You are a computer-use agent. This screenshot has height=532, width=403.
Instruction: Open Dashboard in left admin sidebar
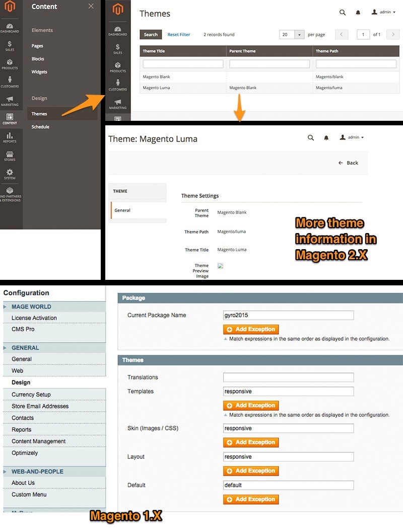coord(10,28)
